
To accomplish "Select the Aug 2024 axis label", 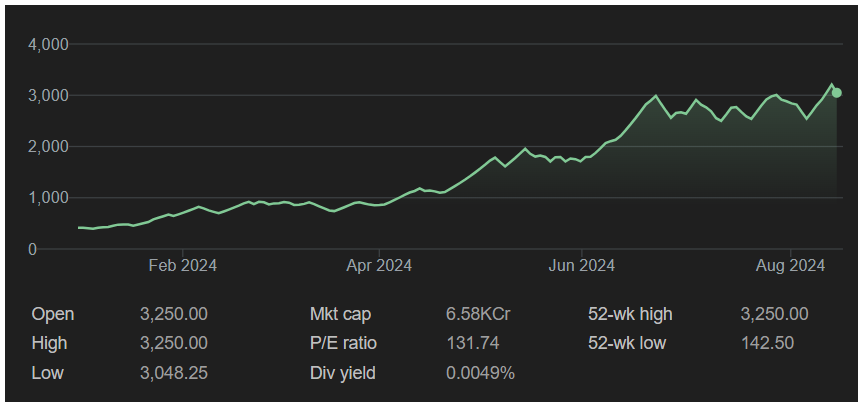I will pos(790,266).
